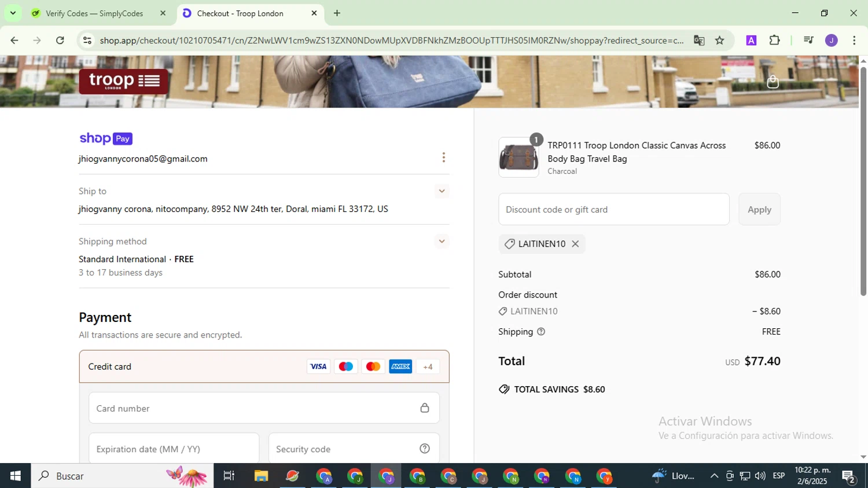
Task: Click the ESP input language indicator
Action: [779, 476]
